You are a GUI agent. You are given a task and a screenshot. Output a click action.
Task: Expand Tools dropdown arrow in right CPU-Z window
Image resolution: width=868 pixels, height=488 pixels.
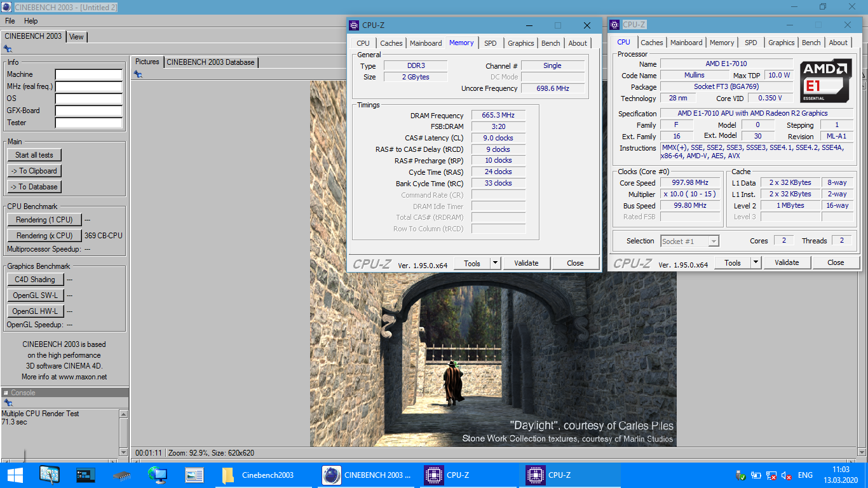click(756, 262)
